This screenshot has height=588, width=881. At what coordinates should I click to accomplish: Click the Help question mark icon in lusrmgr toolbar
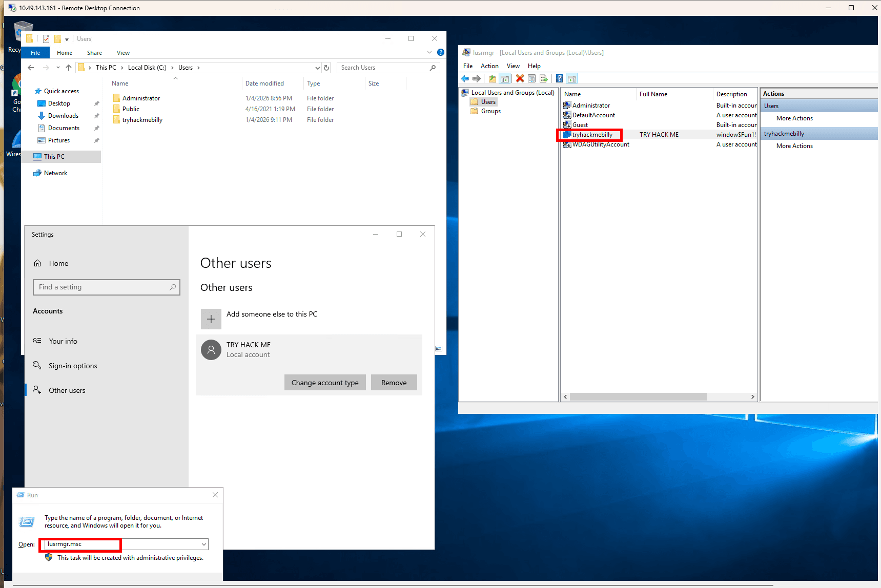pyautogui.click(x=559, y=78)
